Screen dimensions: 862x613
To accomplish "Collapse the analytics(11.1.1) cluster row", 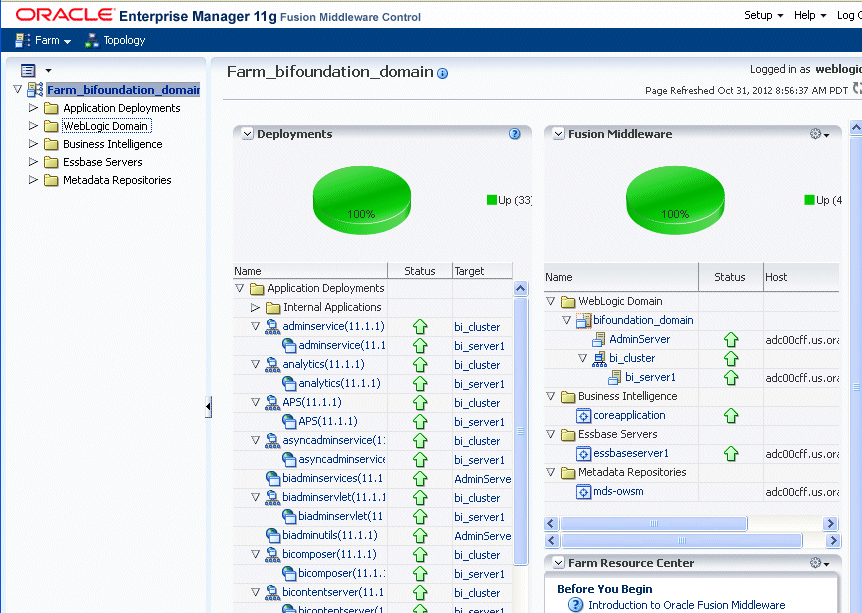I will [x=255, y=364].
